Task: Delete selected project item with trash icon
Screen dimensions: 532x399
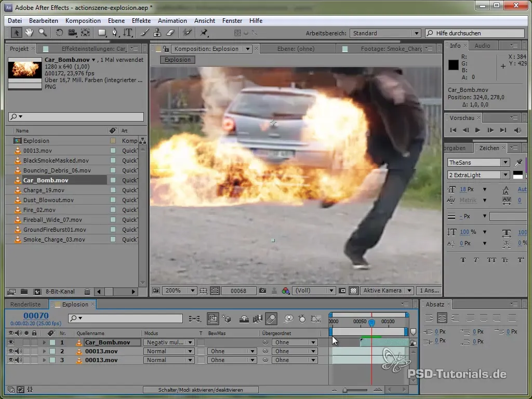Action: click(87, 292)
